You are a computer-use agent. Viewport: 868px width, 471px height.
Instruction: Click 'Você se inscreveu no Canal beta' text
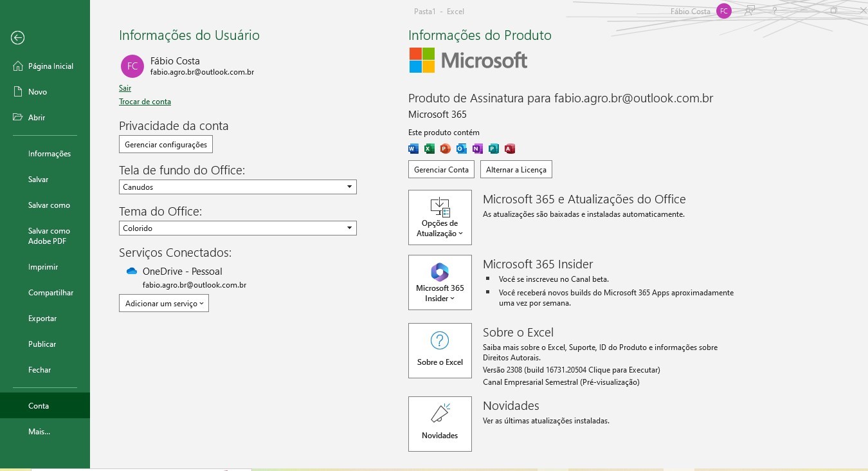tap(554, 279)
